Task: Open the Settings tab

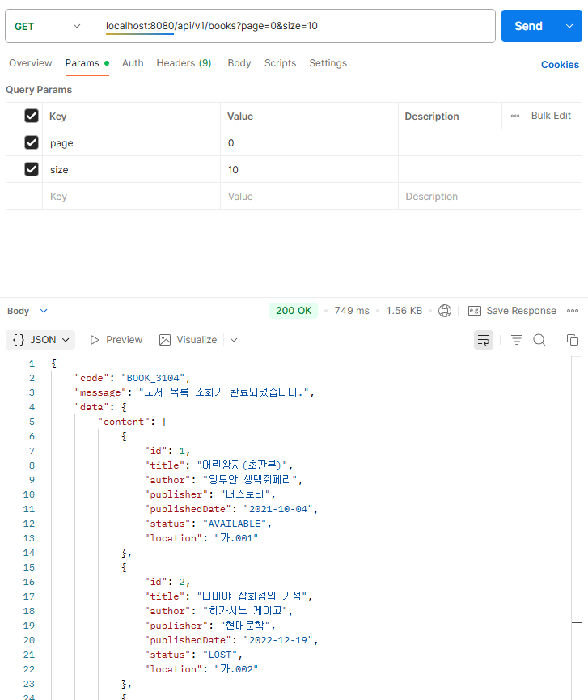Action: pyautogui.click(x=328, y=63)
